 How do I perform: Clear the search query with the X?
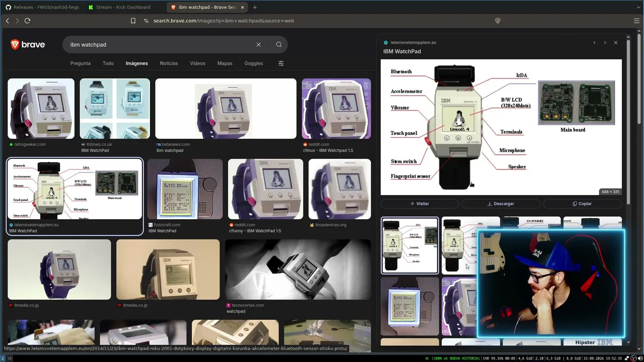click(x=259, y=45)
